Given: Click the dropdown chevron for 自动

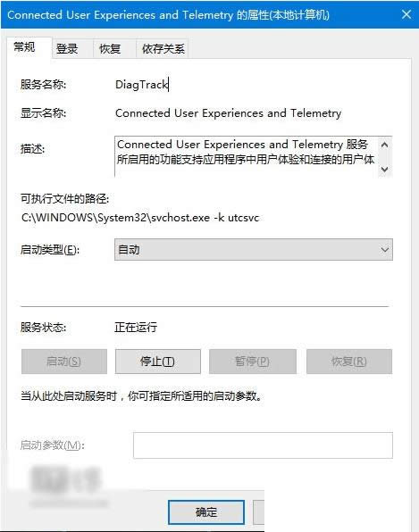Looking at the screenshot, I should point(384,250).
